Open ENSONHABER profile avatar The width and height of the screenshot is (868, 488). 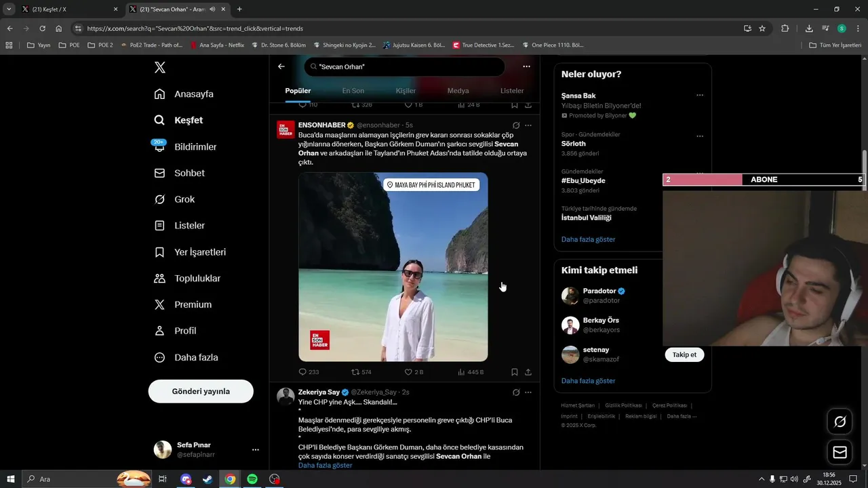coord(285,129)
